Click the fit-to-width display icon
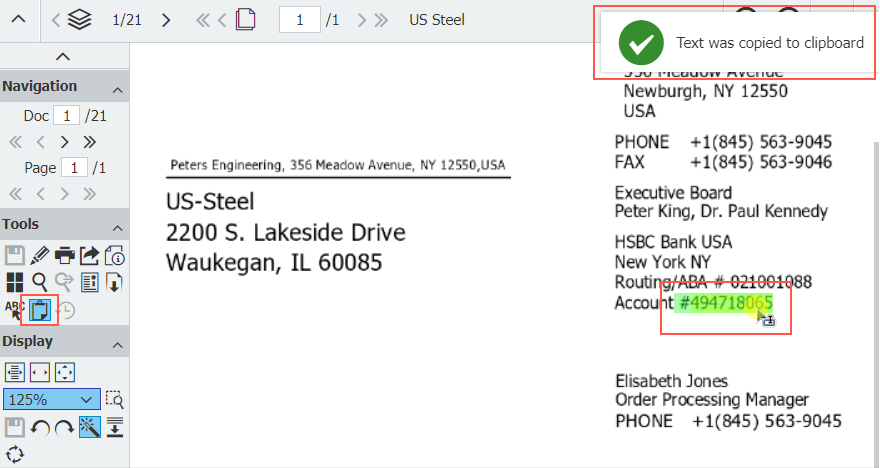This screenshot has height=468, width=880. 39,373
